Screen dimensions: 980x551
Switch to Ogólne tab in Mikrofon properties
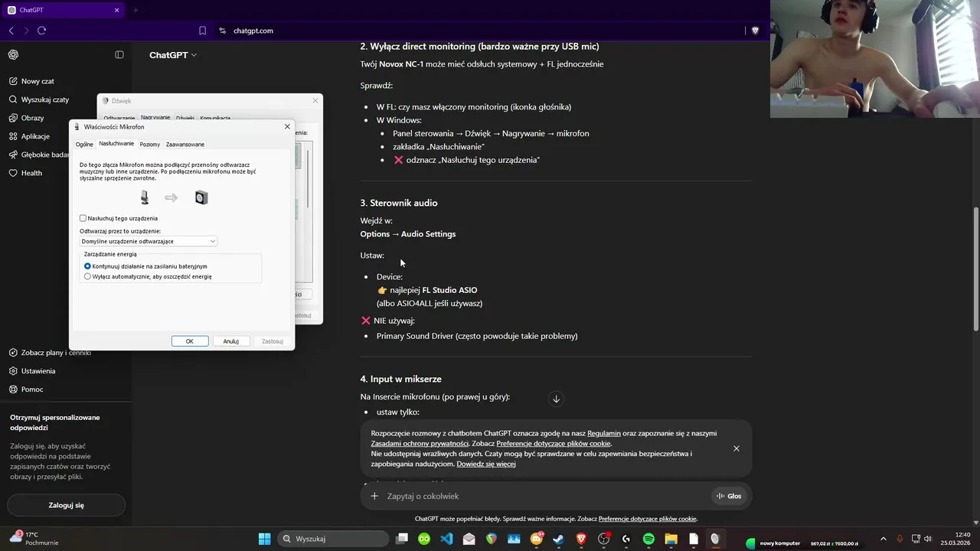[84, 144]
